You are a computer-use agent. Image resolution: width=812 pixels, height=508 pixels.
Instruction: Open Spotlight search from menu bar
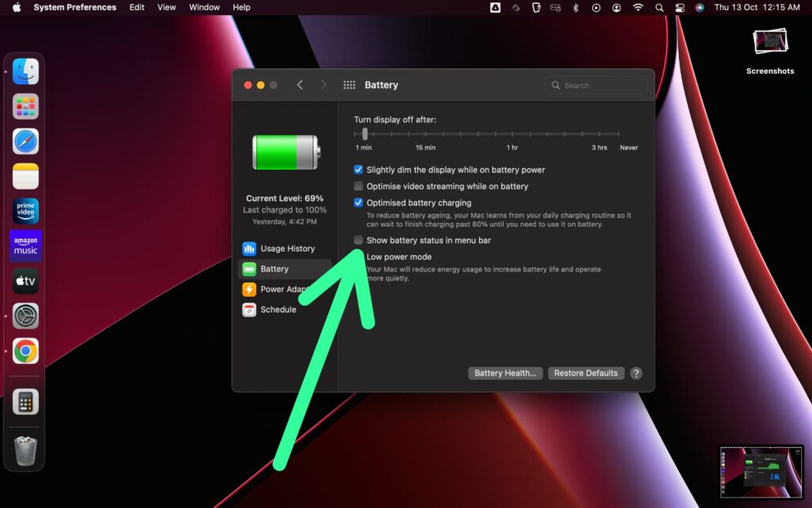[659, 7]
